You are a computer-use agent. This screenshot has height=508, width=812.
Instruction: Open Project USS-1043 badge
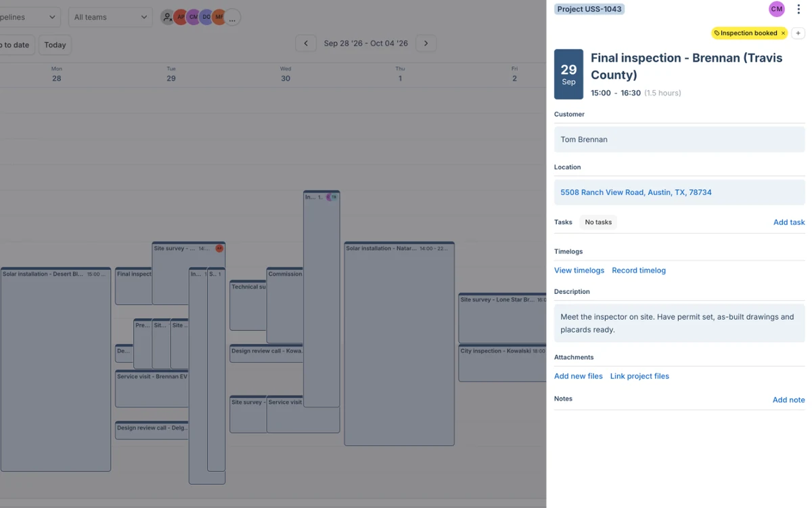point(589,9)
